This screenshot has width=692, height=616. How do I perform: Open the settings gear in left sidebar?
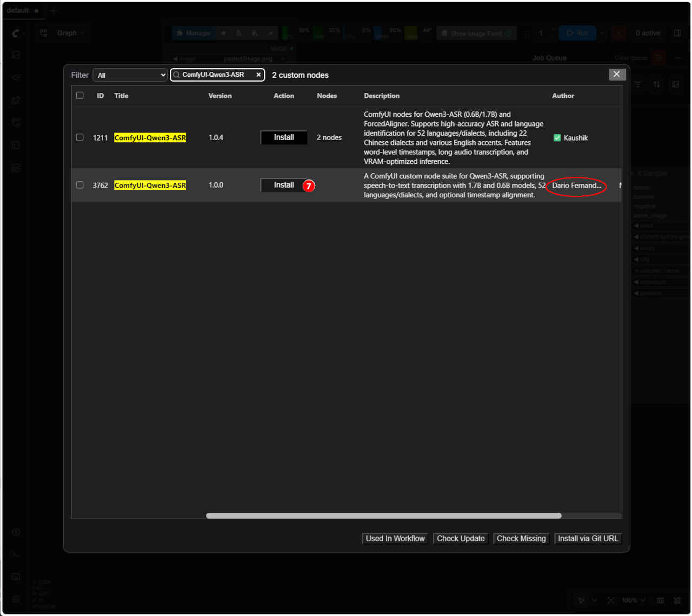tap(16, 599)
